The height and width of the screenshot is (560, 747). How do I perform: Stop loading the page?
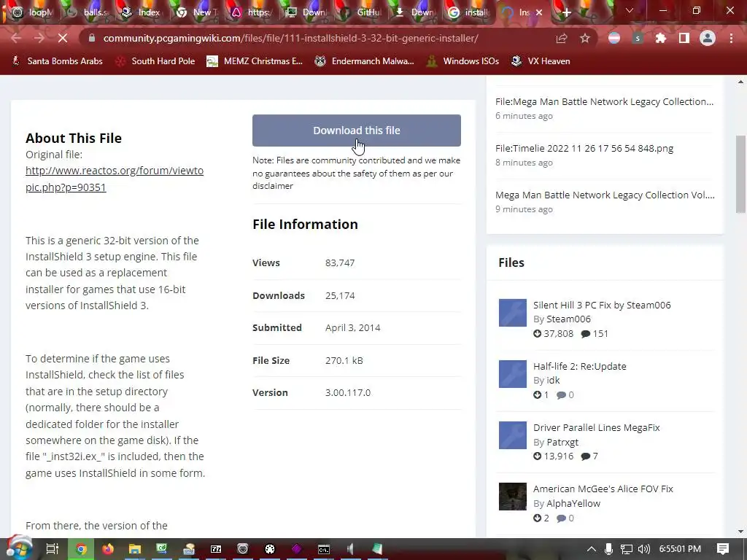pos(63,38)
